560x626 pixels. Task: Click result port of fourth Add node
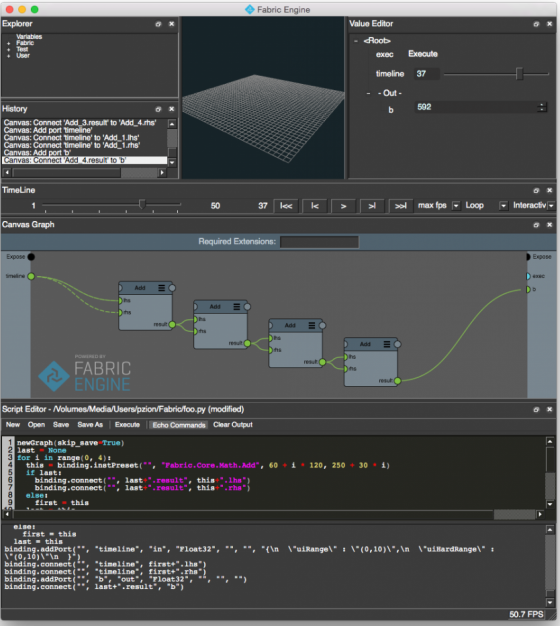click(398, 381)
